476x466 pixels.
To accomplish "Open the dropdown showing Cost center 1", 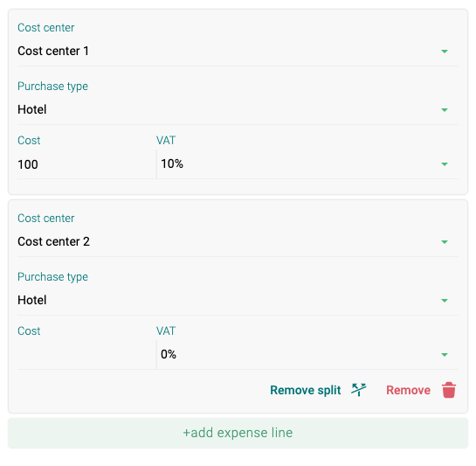I will [x=238, y=51].
